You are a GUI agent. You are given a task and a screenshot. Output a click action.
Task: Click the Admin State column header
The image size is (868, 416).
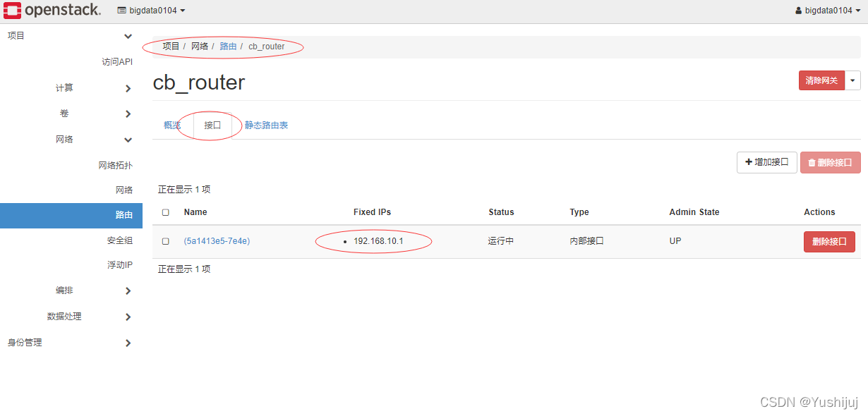click(694, 212)
